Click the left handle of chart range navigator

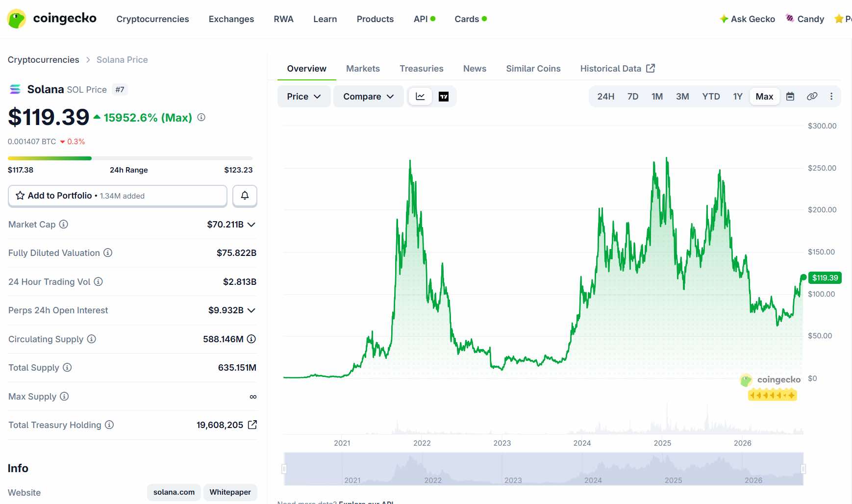[x=284, y=469]
